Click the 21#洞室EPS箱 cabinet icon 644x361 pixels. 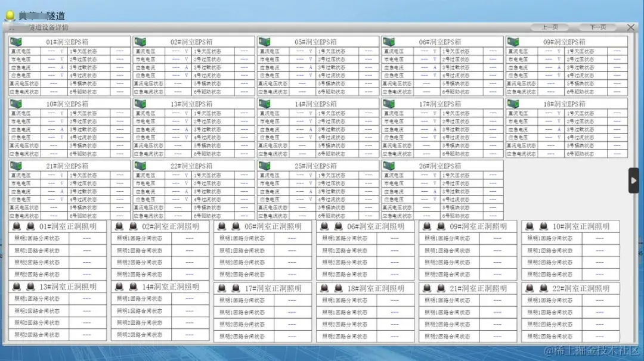[16, 166]
